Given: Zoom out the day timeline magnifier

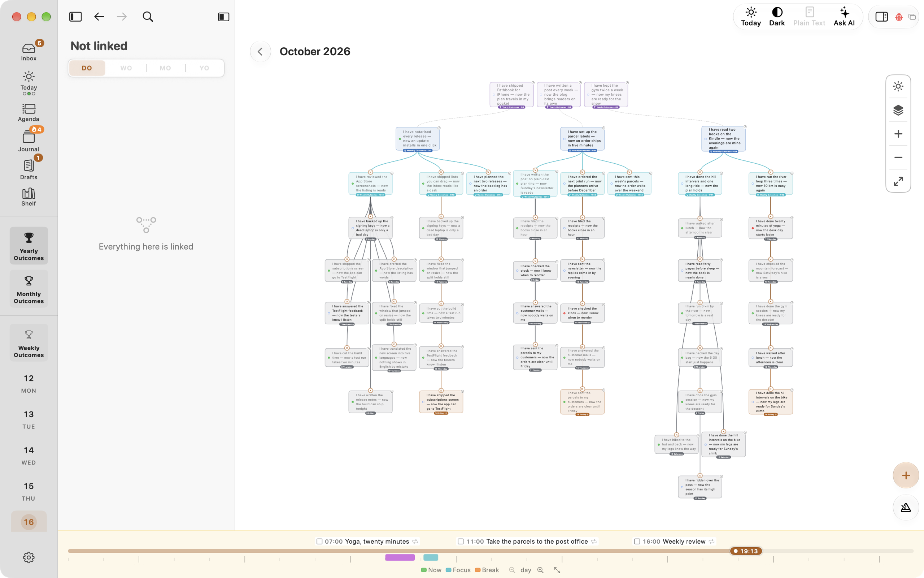Looking at the screenshot, I should coord(512,570).
